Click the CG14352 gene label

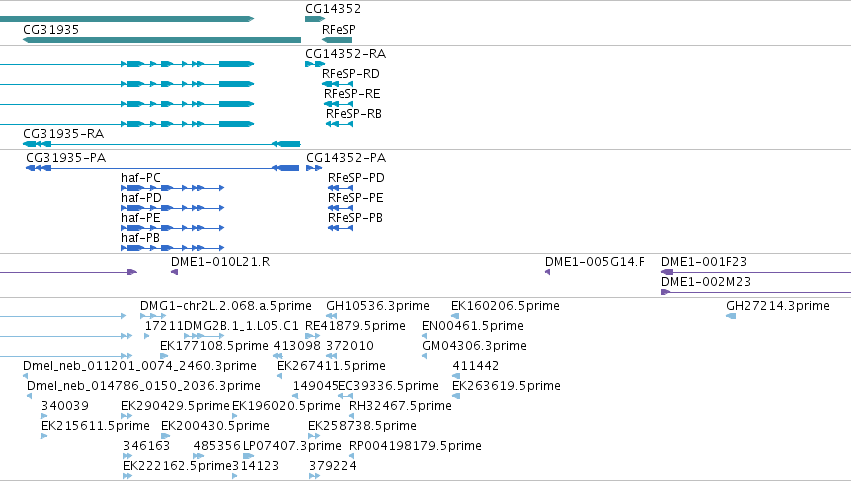(x=333, y=9)
